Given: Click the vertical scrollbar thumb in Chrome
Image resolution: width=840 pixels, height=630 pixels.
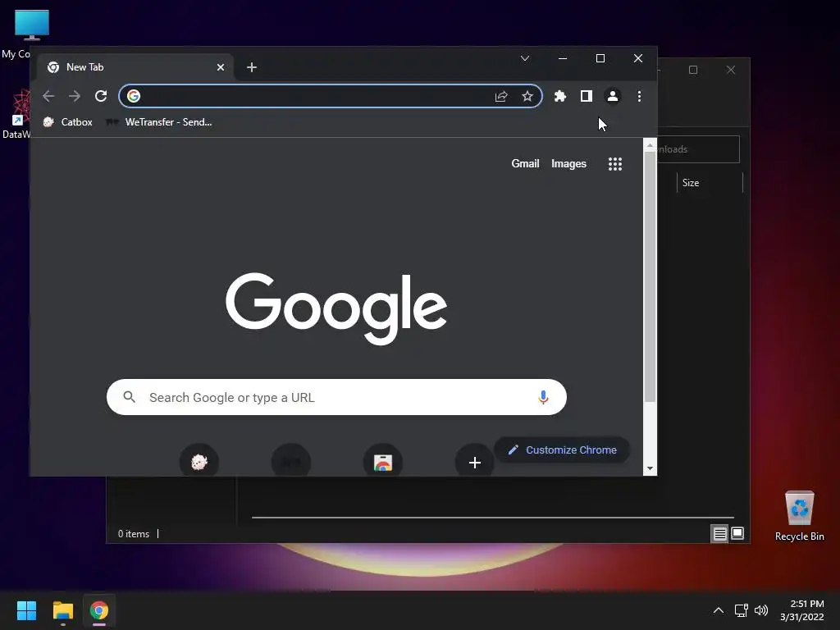Looking at the screenshot, I should click(650, 276).
